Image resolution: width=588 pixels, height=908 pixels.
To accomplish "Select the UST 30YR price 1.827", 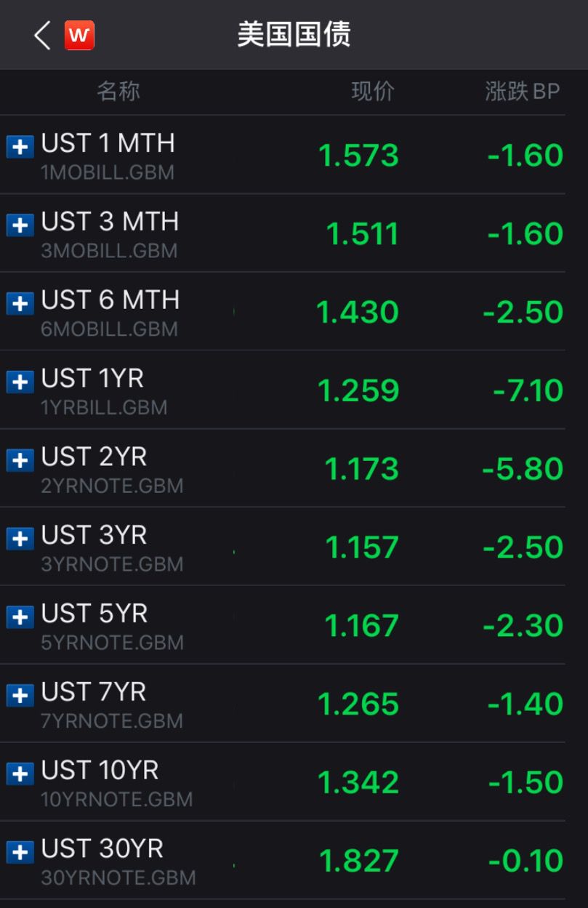I will point(359,861).
